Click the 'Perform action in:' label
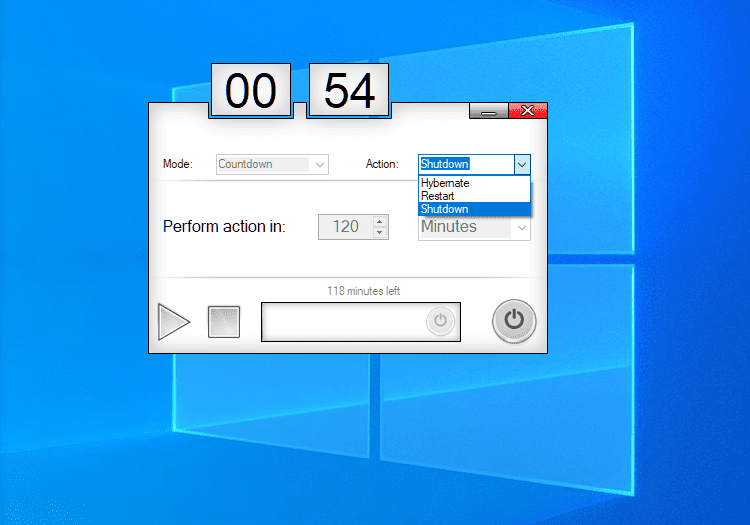Image resolution: width=750 pixels, height=525 pixels. tap(224, 227)
